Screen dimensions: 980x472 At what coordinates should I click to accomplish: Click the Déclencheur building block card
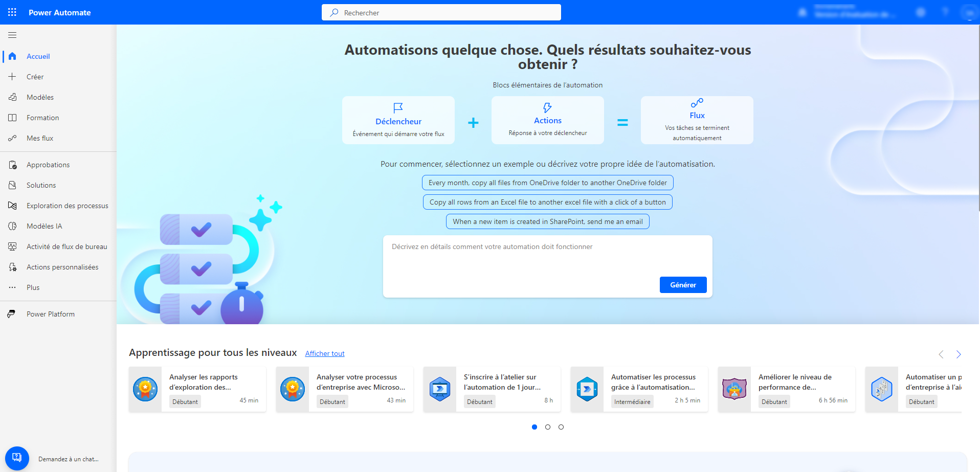pos(398,120)
